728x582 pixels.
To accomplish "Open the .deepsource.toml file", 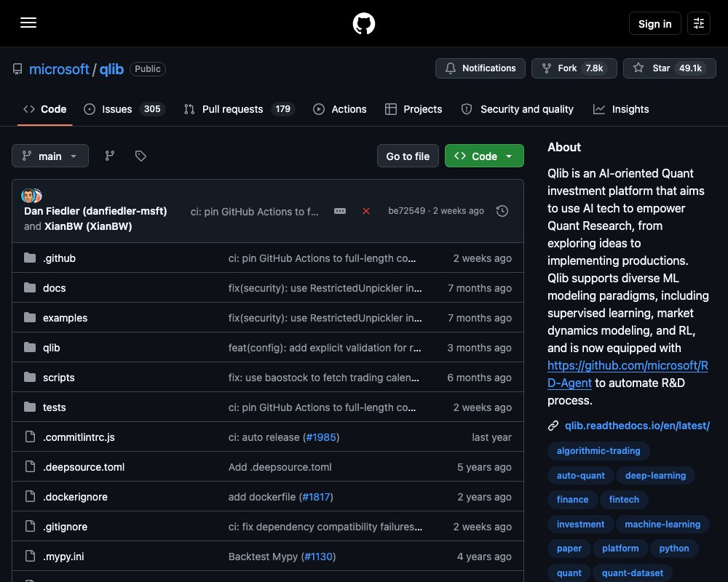I will 84,467.
